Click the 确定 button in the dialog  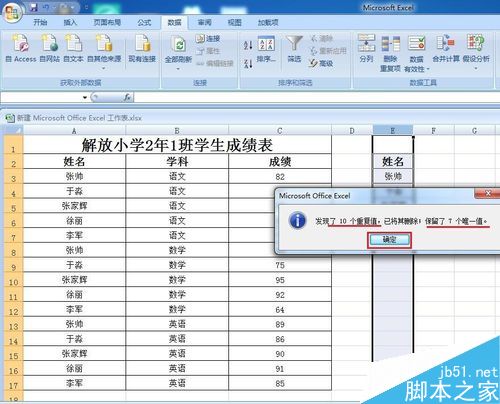(x=389, y=239)
